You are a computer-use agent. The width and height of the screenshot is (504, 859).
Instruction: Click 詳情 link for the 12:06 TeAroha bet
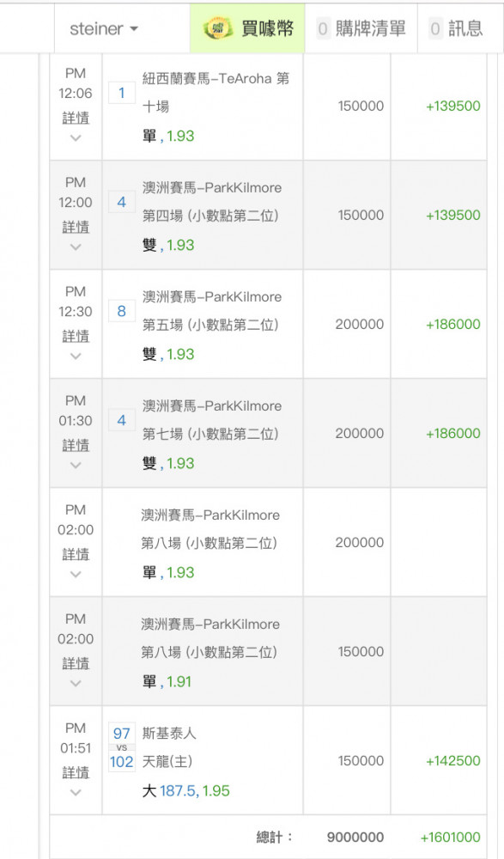click(x=76, y=118)
